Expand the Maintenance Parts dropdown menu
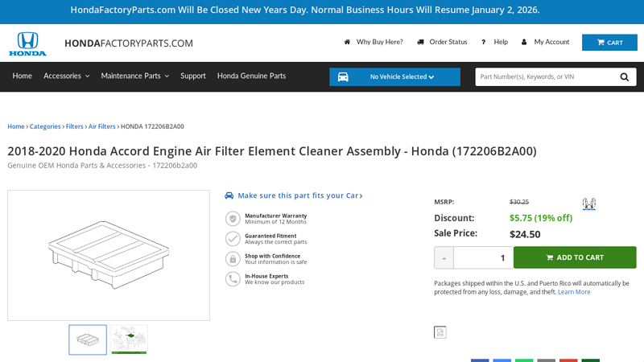Image resolution: width=644 pixels, height=362 pixels. click(x=134, y=76)
